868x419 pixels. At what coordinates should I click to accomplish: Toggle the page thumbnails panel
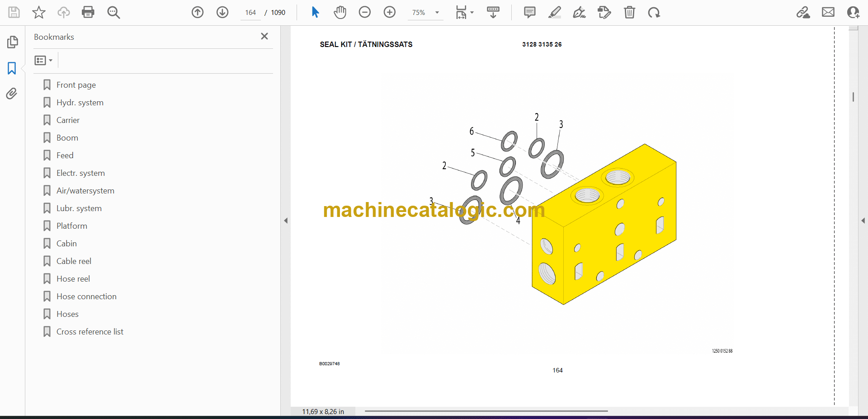click(x=12, y=42)
